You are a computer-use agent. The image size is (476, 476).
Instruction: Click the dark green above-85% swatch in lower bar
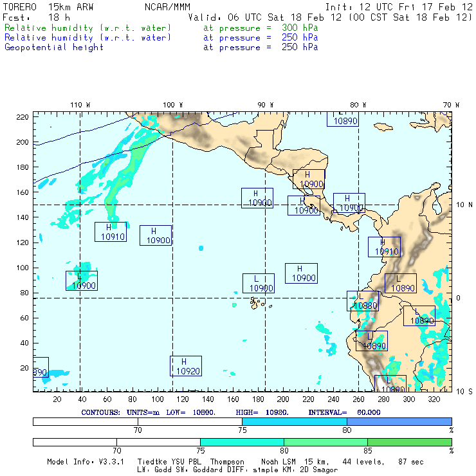point(410,442)
